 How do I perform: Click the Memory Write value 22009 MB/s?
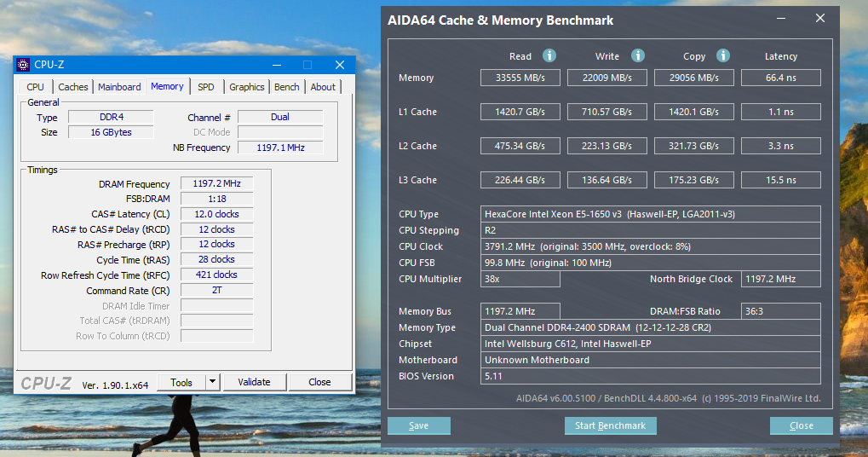(x=607, y=78)
